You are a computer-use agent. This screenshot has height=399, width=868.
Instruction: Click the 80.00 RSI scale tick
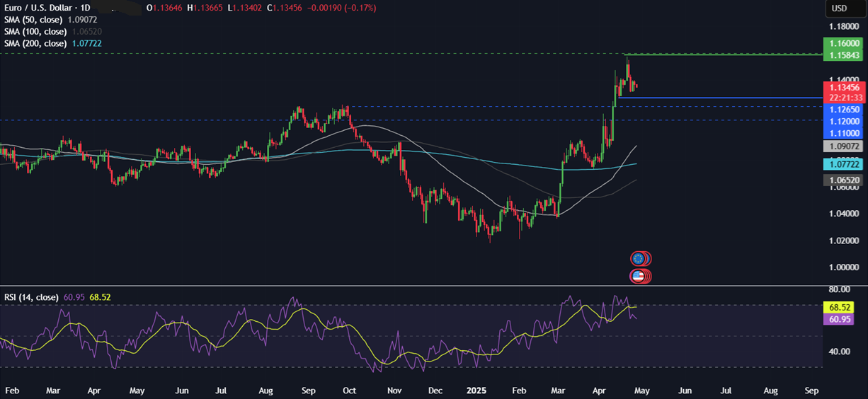(840, 289)
